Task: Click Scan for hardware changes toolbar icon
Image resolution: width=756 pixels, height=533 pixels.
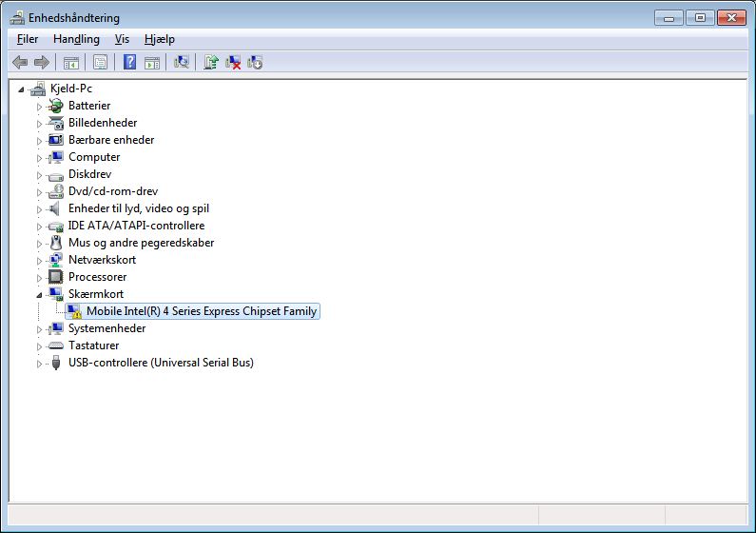Action: pyautogui.click(x=182, y=63)
